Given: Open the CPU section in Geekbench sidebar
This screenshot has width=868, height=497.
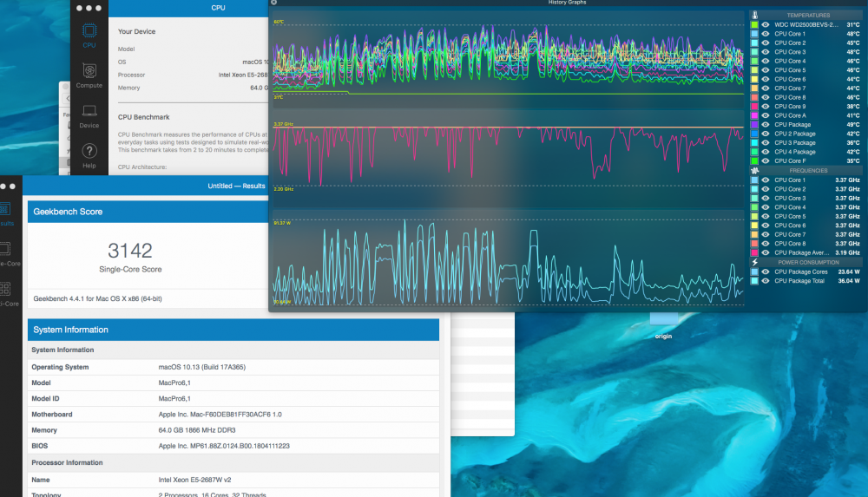Looking at the screenshot, I should (x=89, y=36).
